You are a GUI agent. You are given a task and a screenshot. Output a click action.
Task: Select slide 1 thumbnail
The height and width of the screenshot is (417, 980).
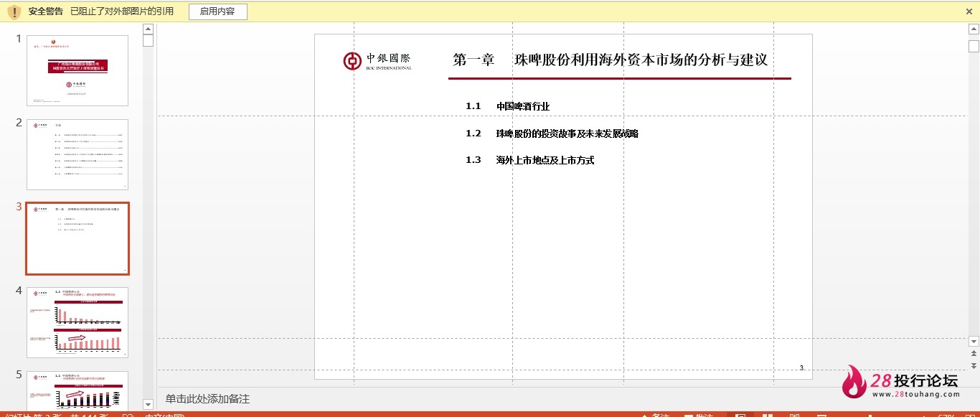(77, 70)
